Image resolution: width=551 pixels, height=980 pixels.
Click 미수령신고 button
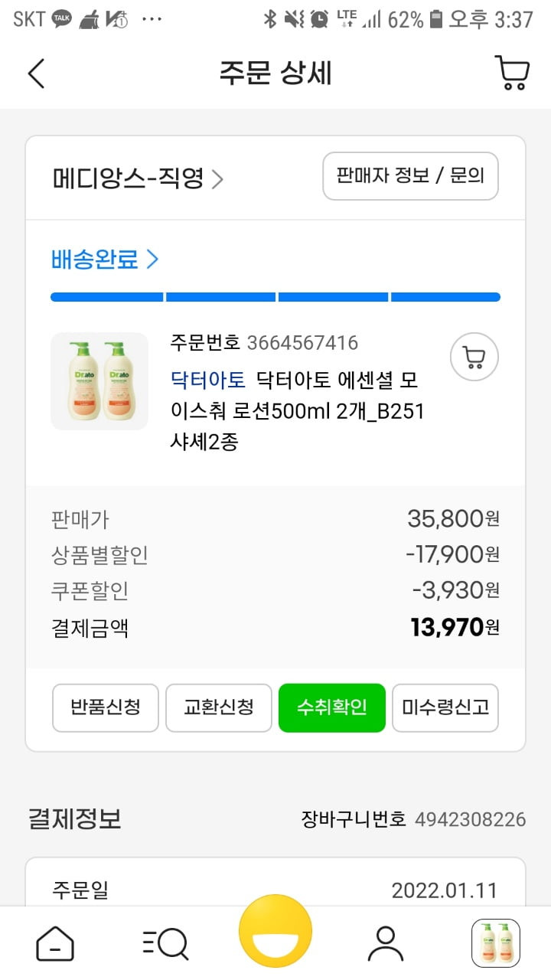click(x=445, y=707)
